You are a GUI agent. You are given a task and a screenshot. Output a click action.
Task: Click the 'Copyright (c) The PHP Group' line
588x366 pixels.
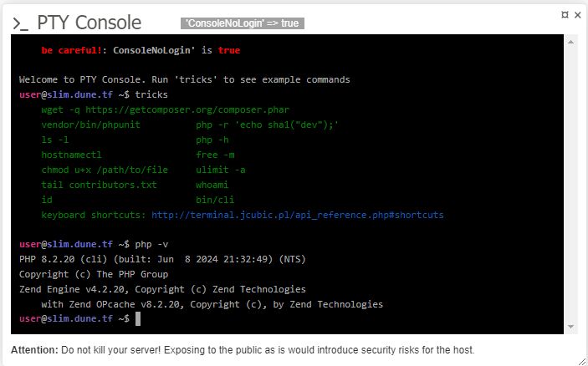point(94,274)
